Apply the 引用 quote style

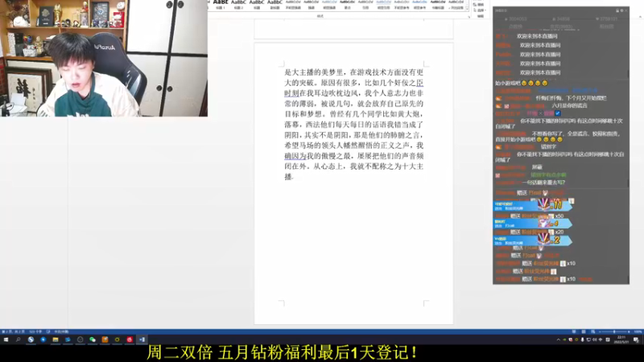tap(365, 5)
